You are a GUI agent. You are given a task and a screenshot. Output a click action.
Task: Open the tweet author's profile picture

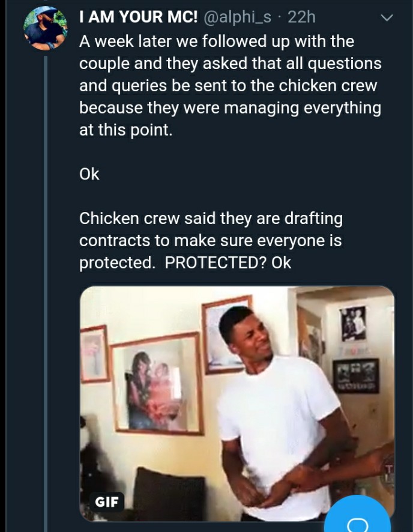coord(45,28)
